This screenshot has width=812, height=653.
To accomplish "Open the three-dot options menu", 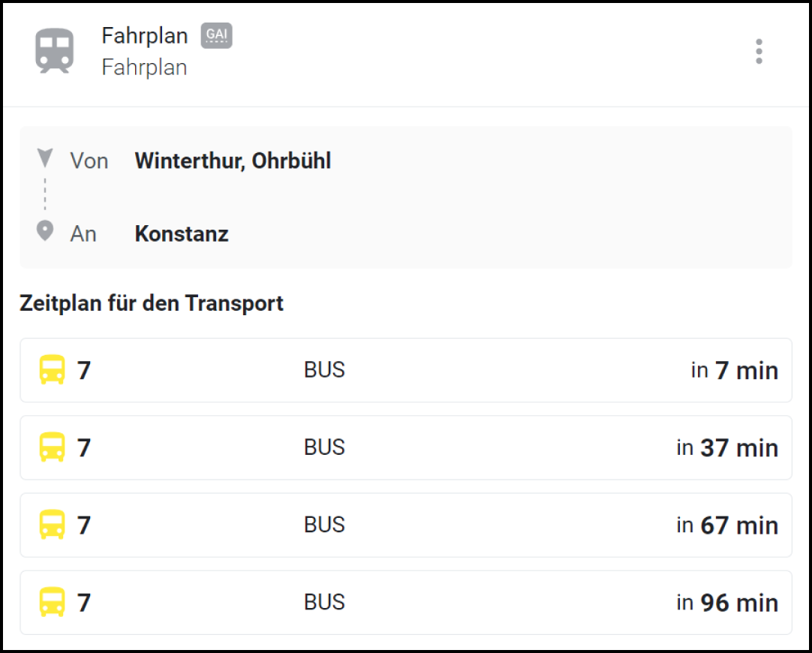I will pos(759,51).
